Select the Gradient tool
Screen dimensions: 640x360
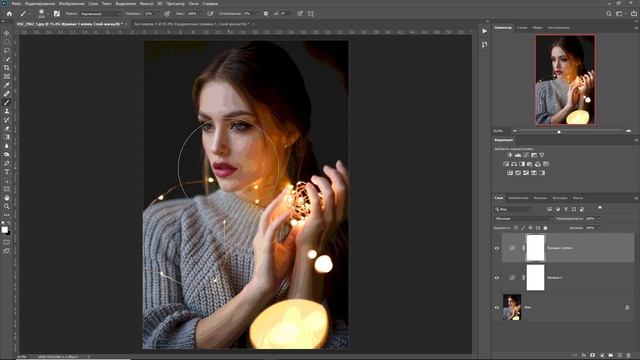[7, 137]
